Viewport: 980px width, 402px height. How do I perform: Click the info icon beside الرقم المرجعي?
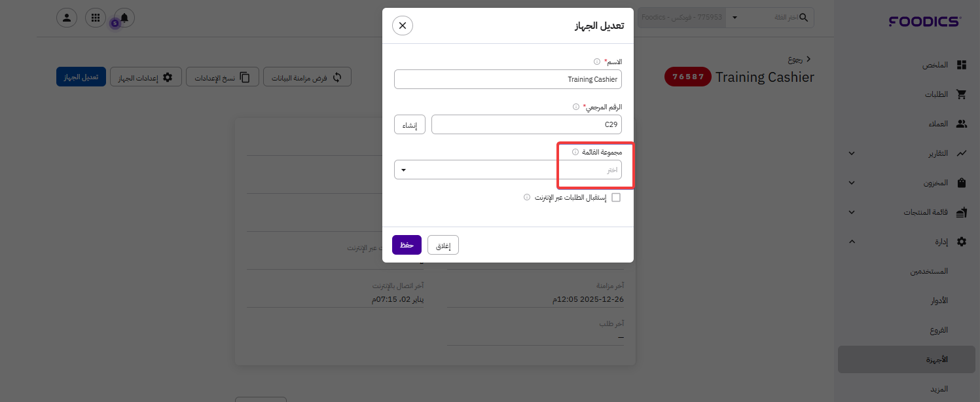pyautogui.click(x=575, y=107)
